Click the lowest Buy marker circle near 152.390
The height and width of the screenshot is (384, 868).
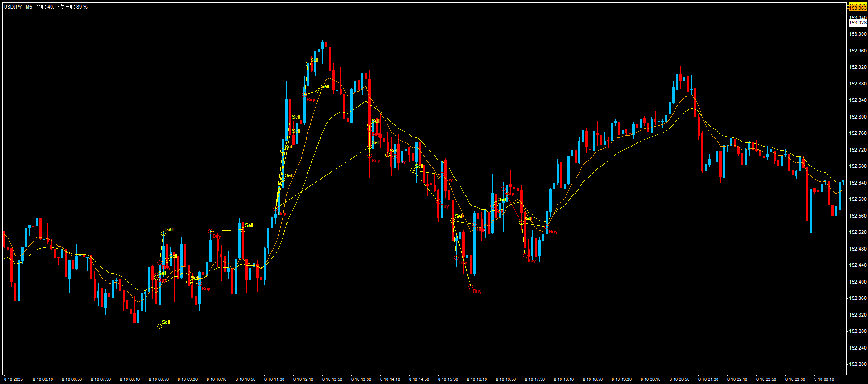[x=471, y=286]
